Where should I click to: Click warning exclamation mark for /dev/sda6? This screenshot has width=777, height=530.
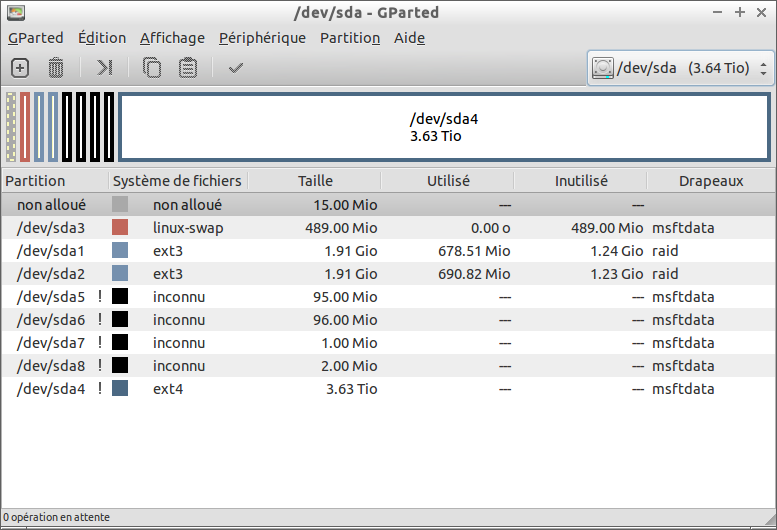tap(100, 319)
